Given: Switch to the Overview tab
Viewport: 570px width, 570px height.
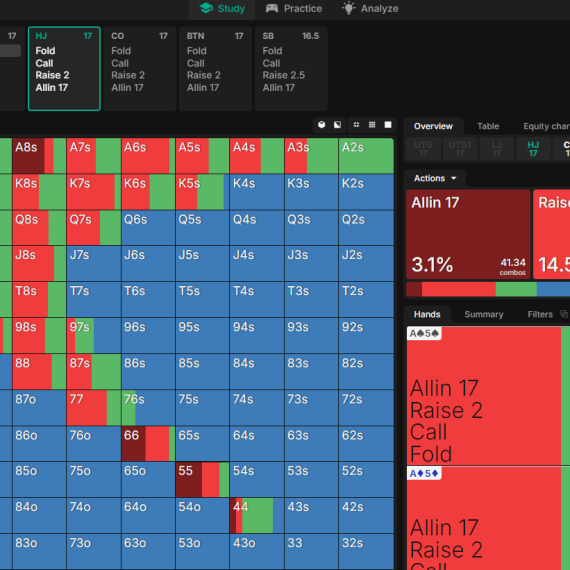Looking at the screenshot, I should pyautogui.click(x=433, y=126).
